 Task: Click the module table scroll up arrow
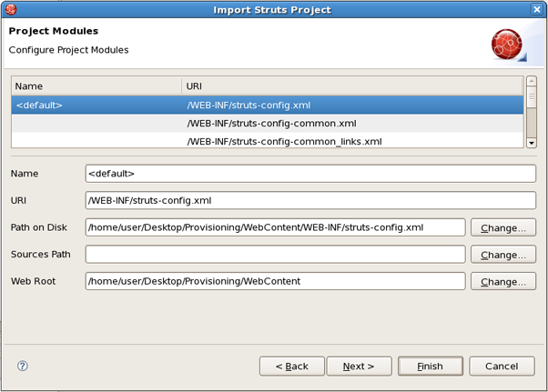point(532,81)
